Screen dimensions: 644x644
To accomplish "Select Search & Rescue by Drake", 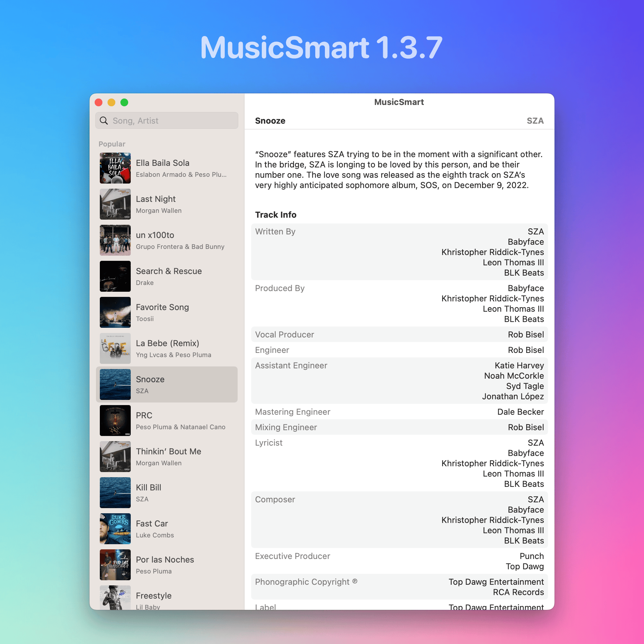I will (x=167, y=276).
